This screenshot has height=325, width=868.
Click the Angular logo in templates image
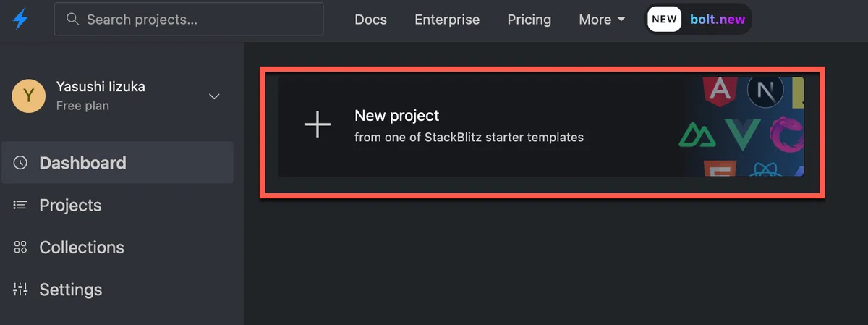click(719, 90)
